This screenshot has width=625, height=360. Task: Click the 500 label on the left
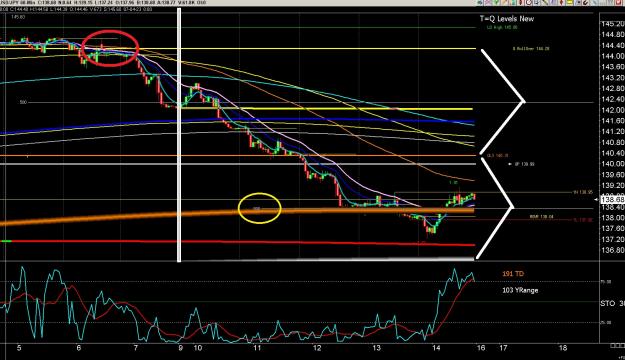coord(23,102)
